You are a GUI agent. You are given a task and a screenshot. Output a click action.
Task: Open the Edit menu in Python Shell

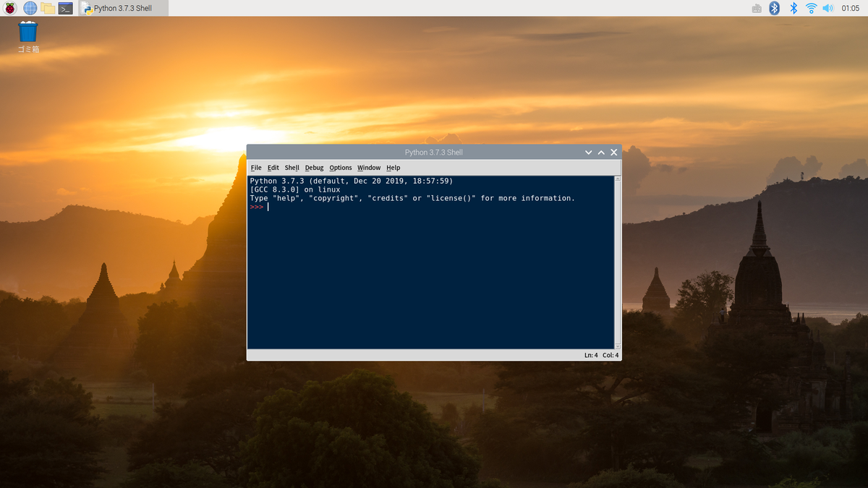click(273, 168)
